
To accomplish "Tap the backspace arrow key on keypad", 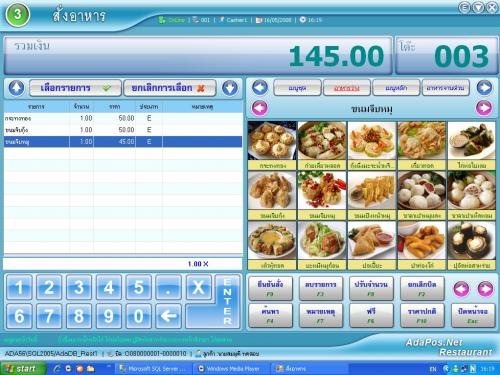I will point(168,316).
